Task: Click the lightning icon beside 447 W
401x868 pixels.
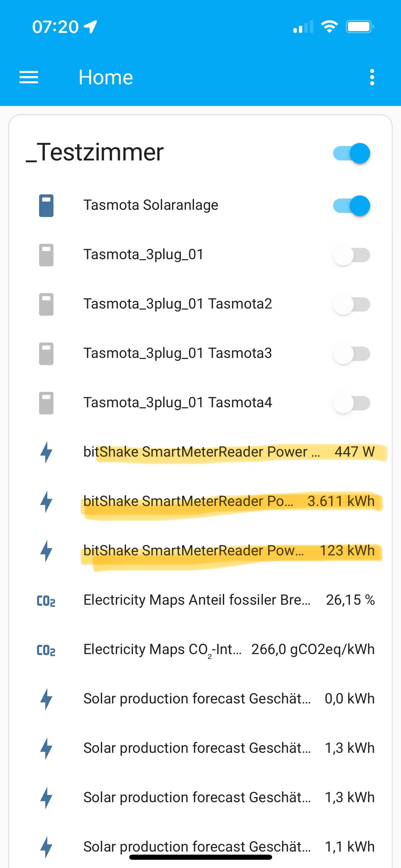Action: point(46,452)
